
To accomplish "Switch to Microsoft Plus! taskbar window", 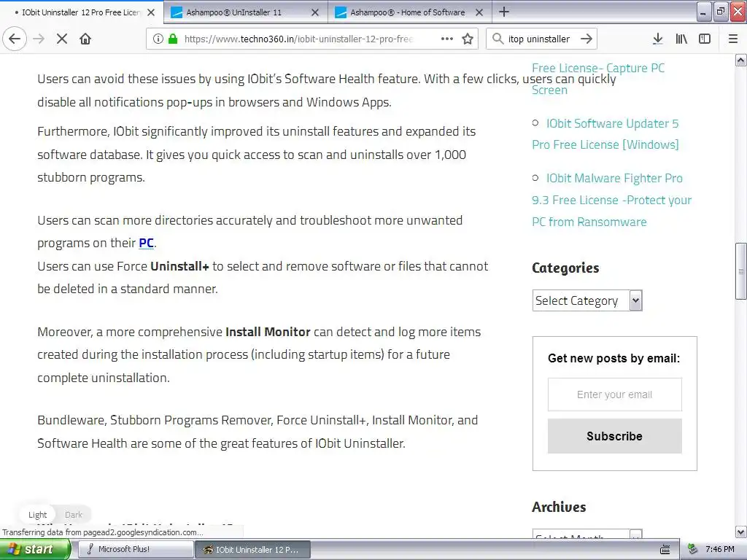I will [135, 550].
